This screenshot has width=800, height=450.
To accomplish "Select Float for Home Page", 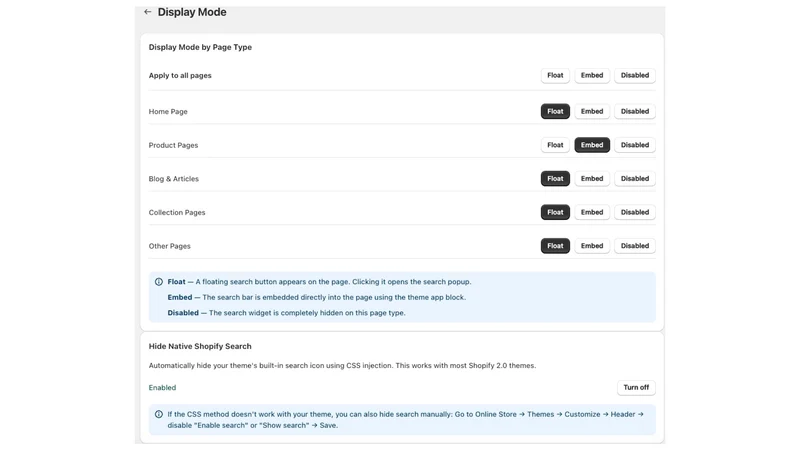I will [555, 111].
